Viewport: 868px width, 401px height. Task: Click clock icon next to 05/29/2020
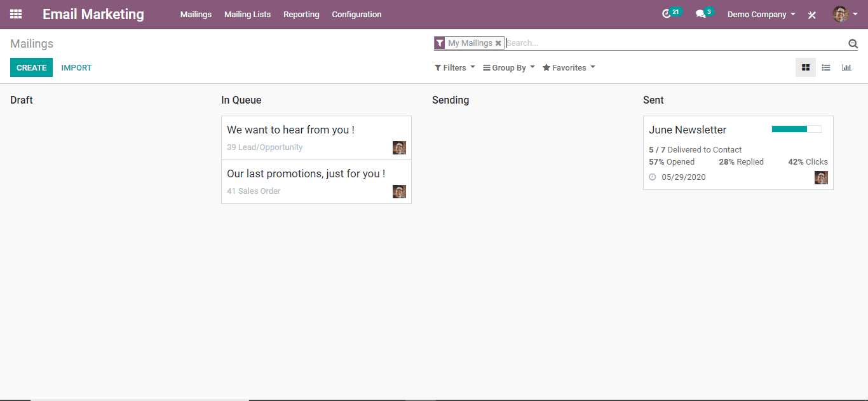653,177
